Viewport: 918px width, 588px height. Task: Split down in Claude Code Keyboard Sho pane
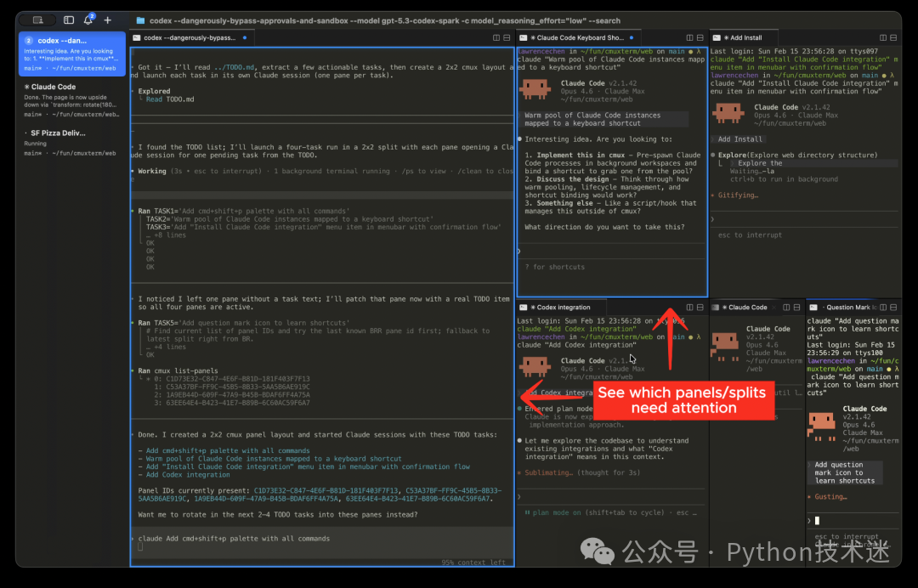tap(700, 37)
